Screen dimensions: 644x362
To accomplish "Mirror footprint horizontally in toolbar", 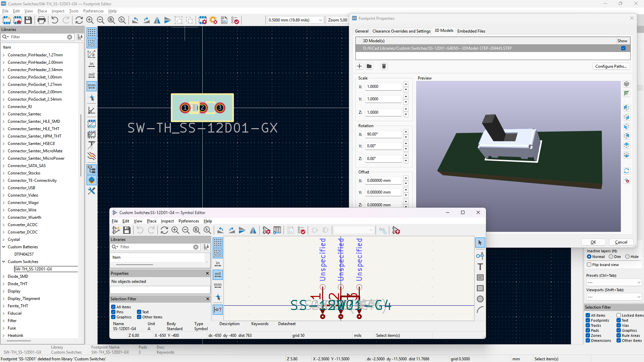I will [157, 20].
